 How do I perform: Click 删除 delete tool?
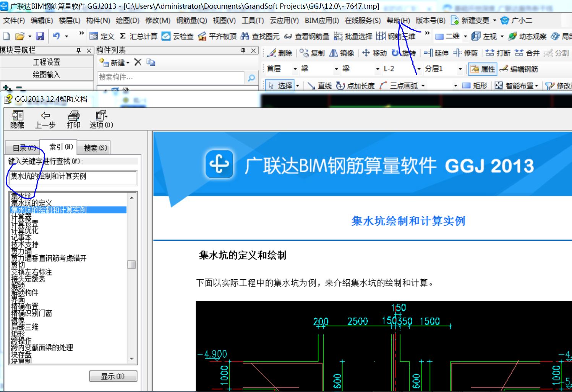pos(280,53)
